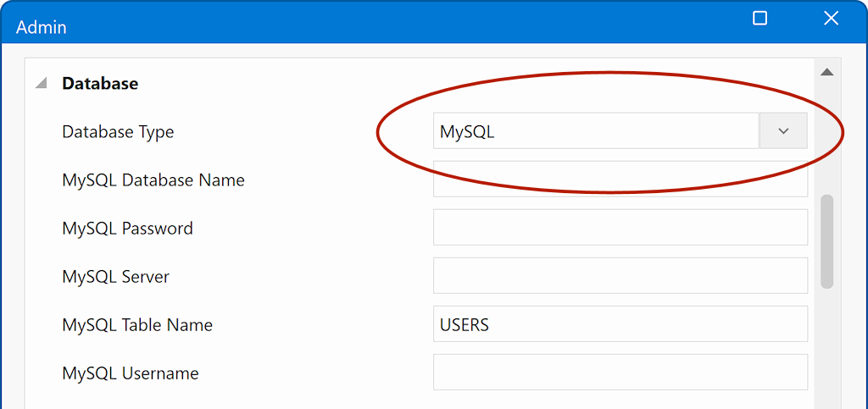
Task: Select the MySQL Username property label
Action: point(131,373)
